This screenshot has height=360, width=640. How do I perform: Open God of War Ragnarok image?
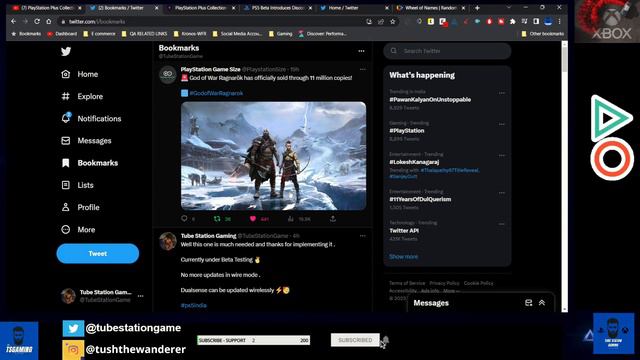(x=273, y=156)
